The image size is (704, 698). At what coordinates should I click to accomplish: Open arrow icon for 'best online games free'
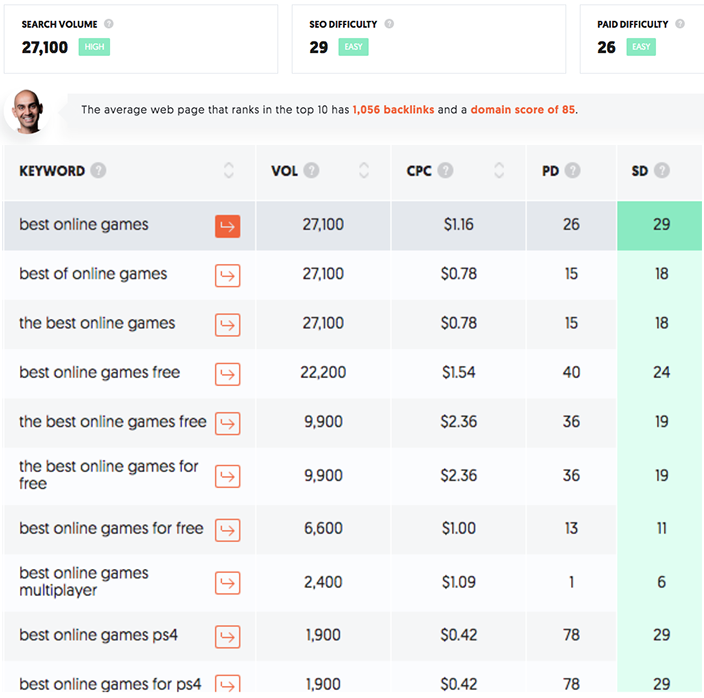[x=228, y=373]
